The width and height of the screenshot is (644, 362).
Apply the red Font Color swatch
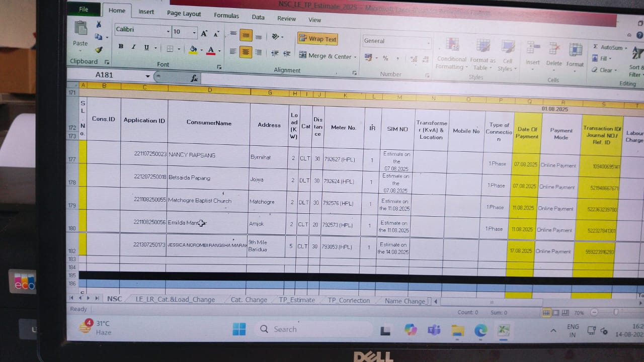tap(211, 50)
